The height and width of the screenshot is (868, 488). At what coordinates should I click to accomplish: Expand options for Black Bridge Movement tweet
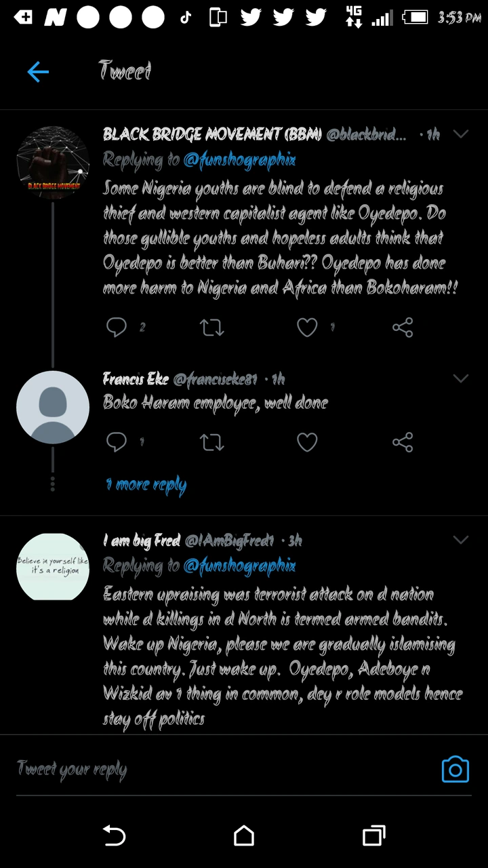tap(461, 134)
